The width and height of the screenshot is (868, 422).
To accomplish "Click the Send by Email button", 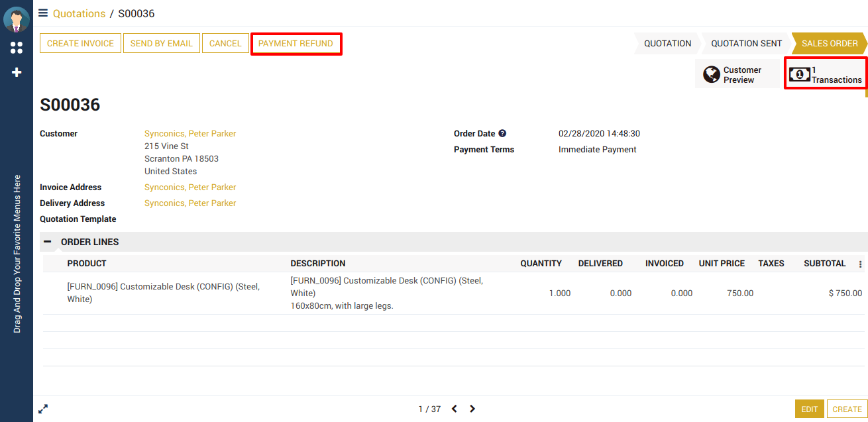I will [161, 44].
